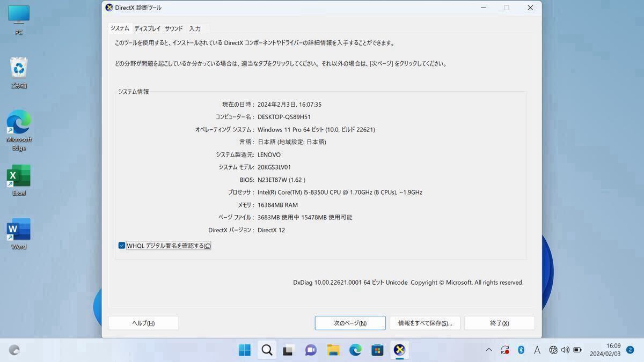Open the Windows Start menu
The height and width of the screenshot is (362, 644).
click(x=245, y=350)
